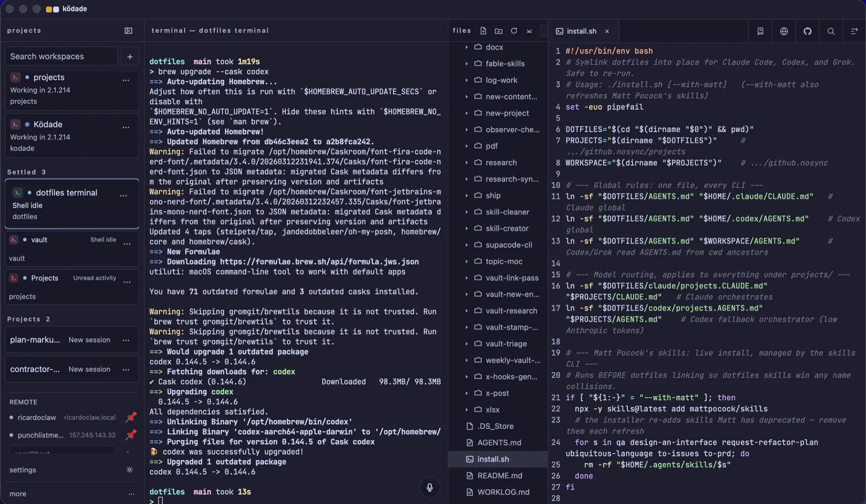
Task: Create a new folder in files panel
Action: point(498,31)
